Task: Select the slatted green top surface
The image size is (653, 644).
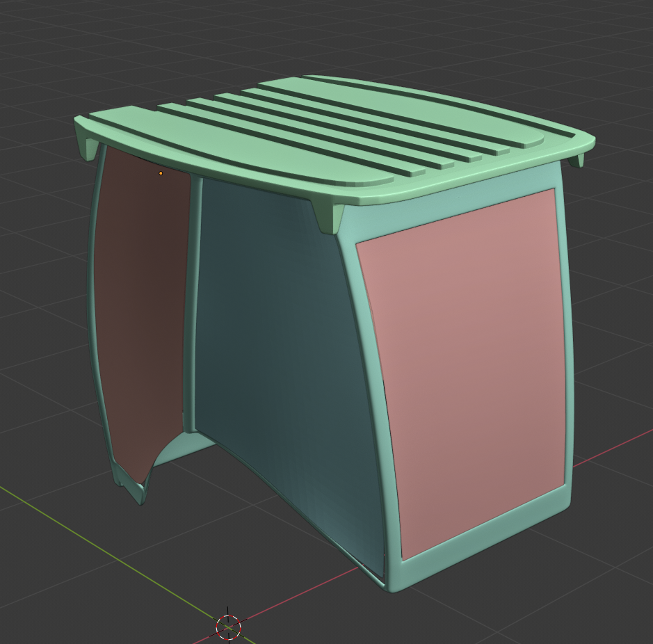Action: [x=333, y=140]
